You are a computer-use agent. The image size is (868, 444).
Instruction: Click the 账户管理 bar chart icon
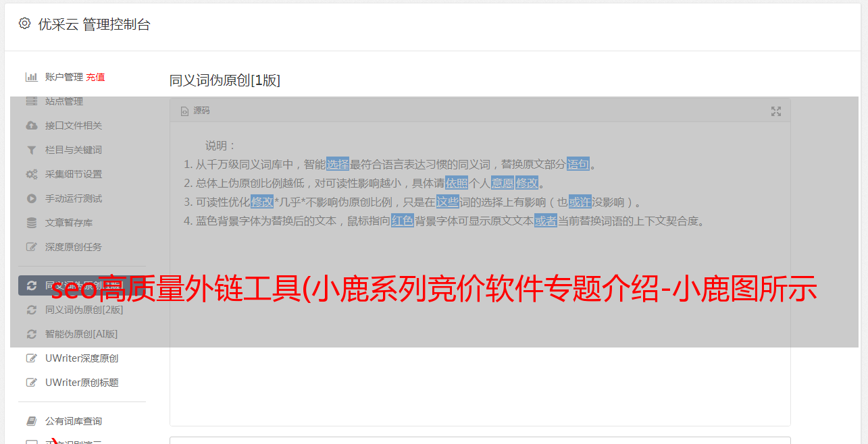tap(31, 77)
